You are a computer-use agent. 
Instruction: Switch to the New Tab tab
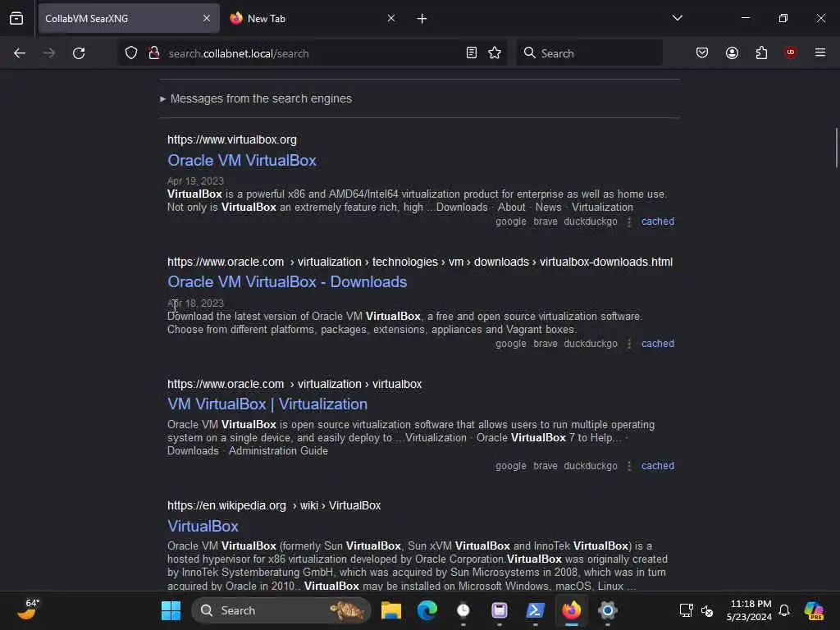[313, 18]
